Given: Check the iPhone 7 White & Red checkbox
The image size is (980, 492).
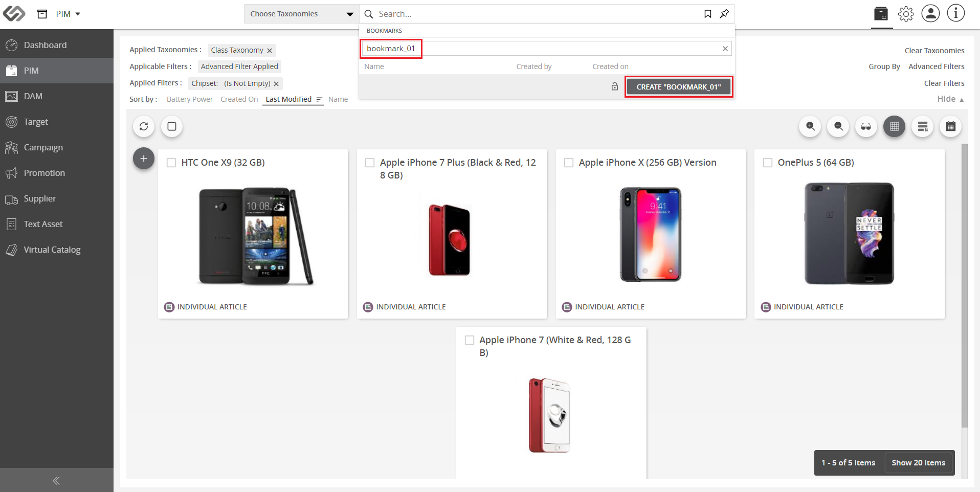Looking at the screenshot, I should point(470,340).
